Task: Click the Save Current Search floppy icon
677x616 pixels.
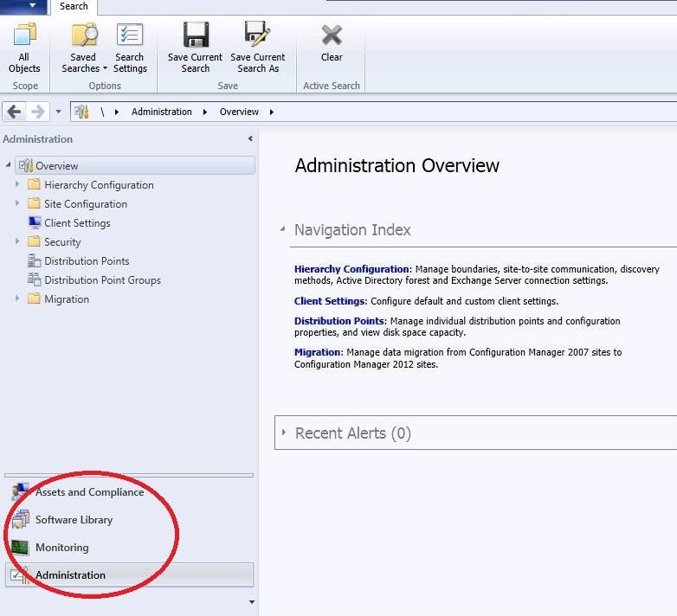Action: click(x=196, y=35)
